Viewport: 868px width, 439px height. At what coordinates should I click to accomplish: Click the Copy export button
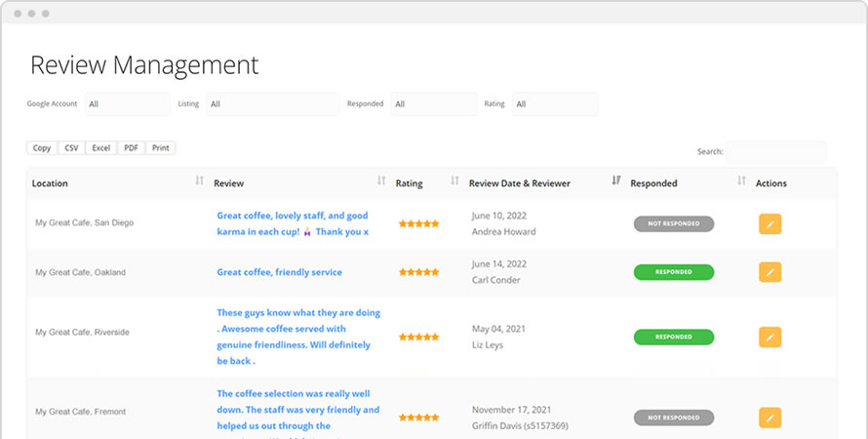[42, 148]
